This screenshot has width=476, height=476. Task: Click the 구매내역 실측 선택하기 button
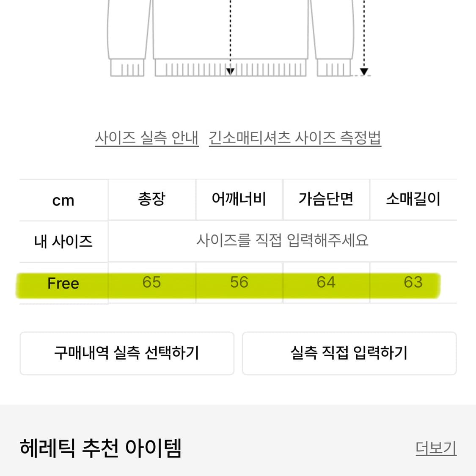(127, 353)
